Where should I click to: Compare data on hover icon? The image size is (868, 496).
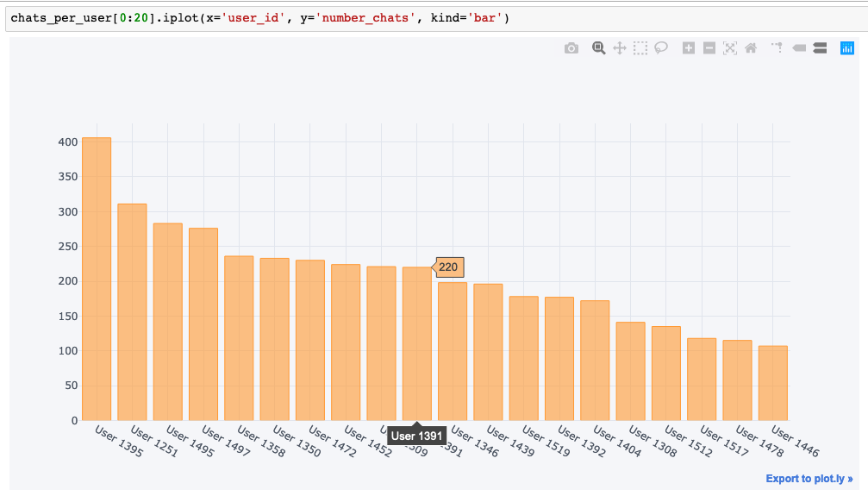pyautogui.click(x=820, y=48)
